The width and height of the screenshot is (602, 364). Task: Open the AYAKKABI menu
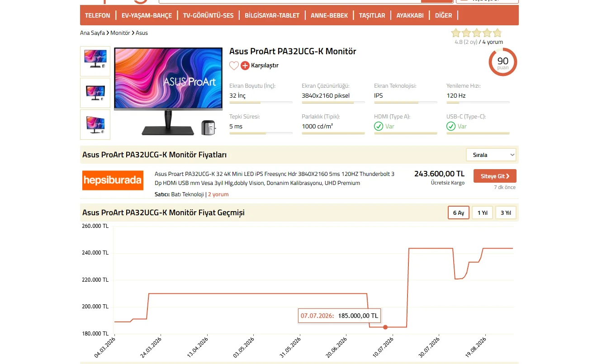[x=410, y=15]
